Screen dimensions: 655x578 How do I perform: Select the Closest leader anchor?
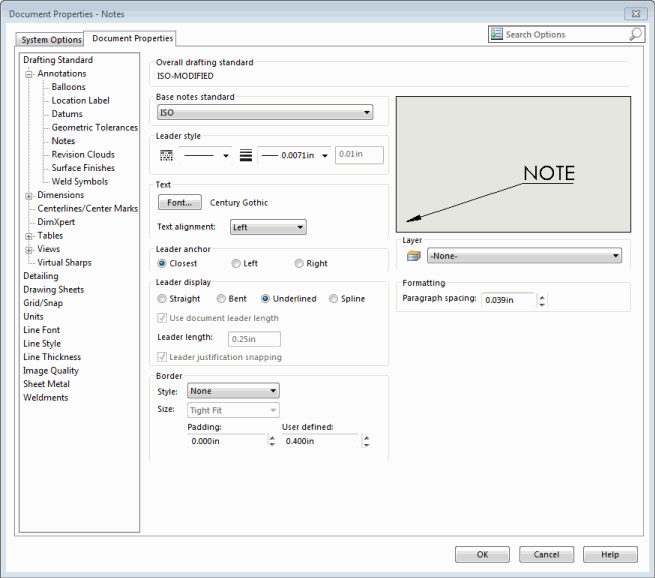point(162,264)
